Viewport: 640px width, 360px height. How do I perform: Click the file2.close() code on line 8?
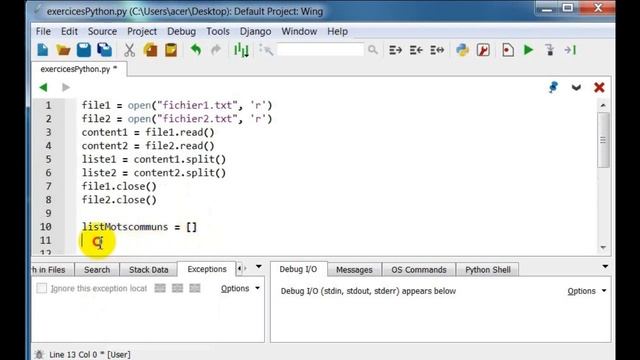[x=119, y=200]
